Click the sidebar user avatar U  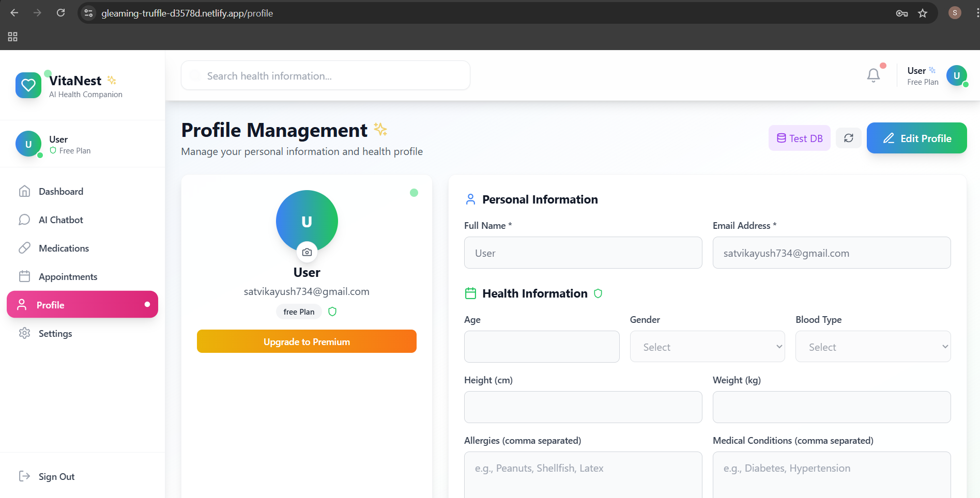tap(28, 144)
